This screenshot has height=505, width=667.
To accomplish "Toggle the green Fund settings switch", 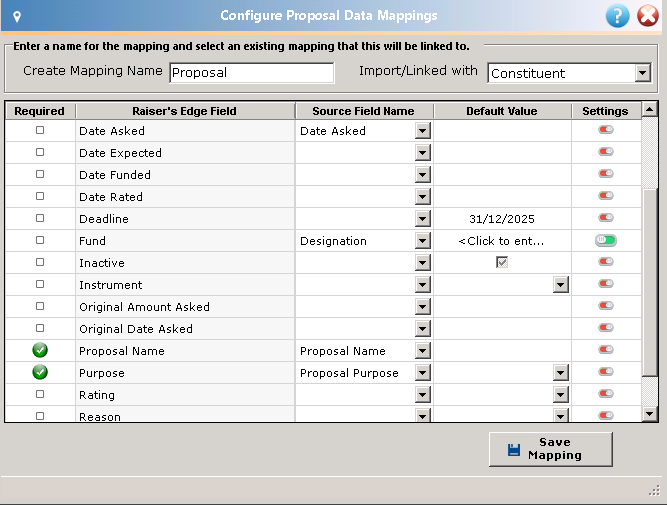I will point(606,240).
